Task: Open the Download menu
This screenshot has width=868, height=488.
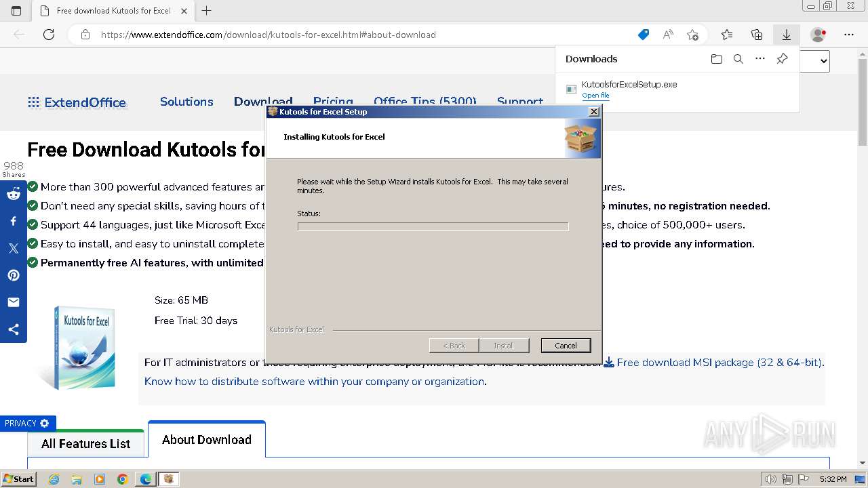Action: coord(263,102)
